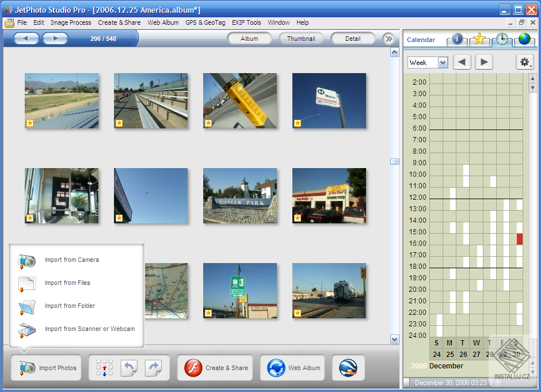Image resolution: width=541 pixels, height=392 pixels.
Task: Click the red highlighted calendar time block
Action: point(519,239)
